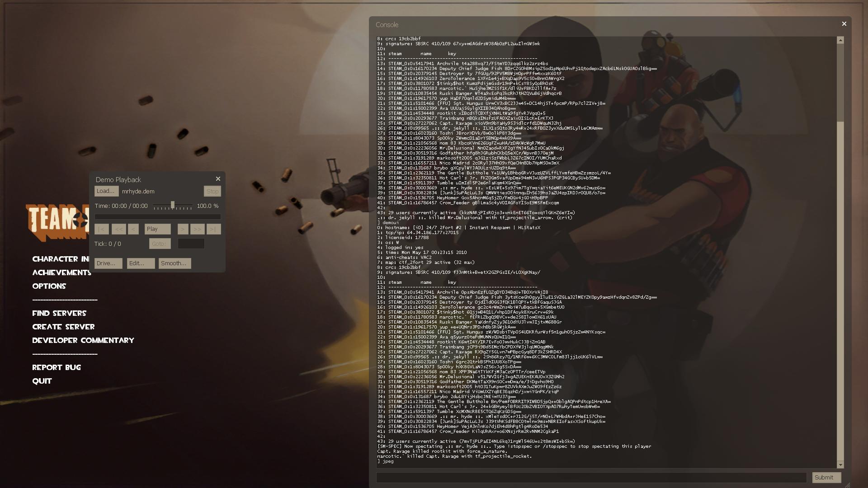
Task: Jump to demo end with >| button
Action: [x=214, y=229]
